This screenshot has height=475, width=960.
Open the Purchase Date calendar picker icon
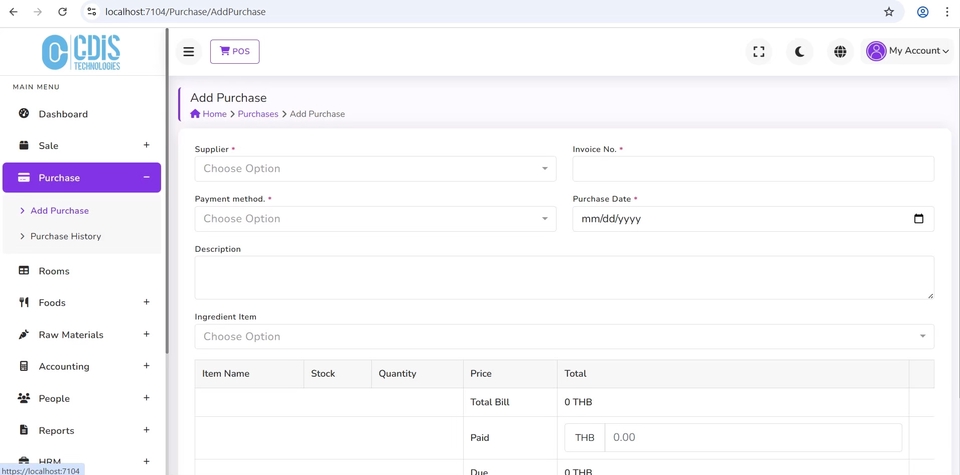point(918,219)
